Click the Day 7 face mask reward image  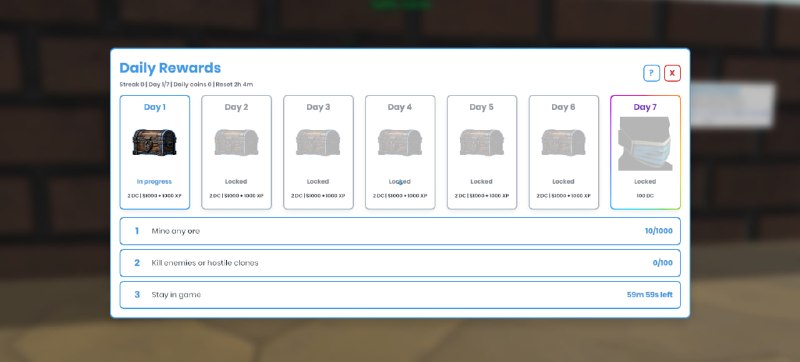click(645, 144)
